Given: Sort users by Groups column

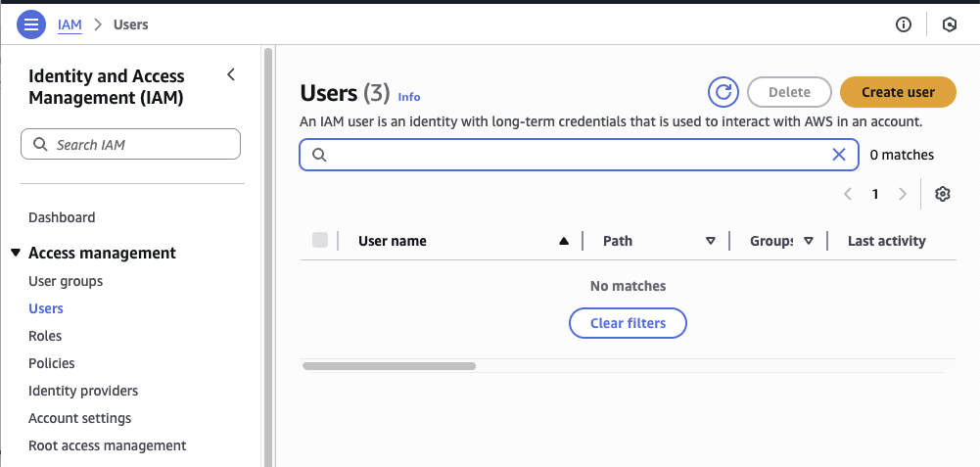Looking at the screenshot, I should (x=809, y=241).
